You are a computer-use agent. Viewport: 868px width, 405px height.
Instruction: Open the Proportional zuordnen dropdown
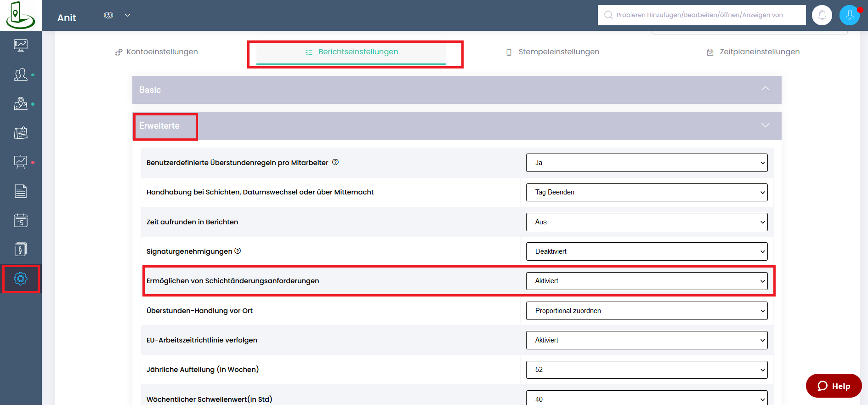[x=647, y=311]
